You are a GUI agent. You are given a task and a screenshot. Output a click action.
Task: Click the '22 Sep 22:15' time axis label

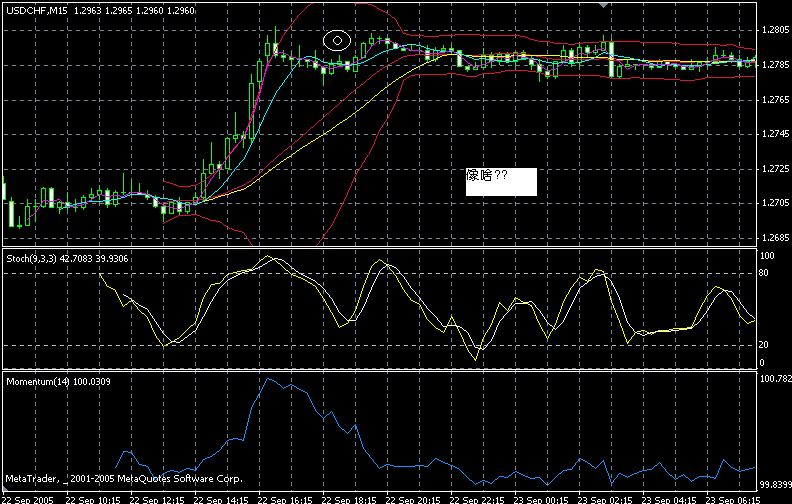pyautogui.click(x=477, y=499)
